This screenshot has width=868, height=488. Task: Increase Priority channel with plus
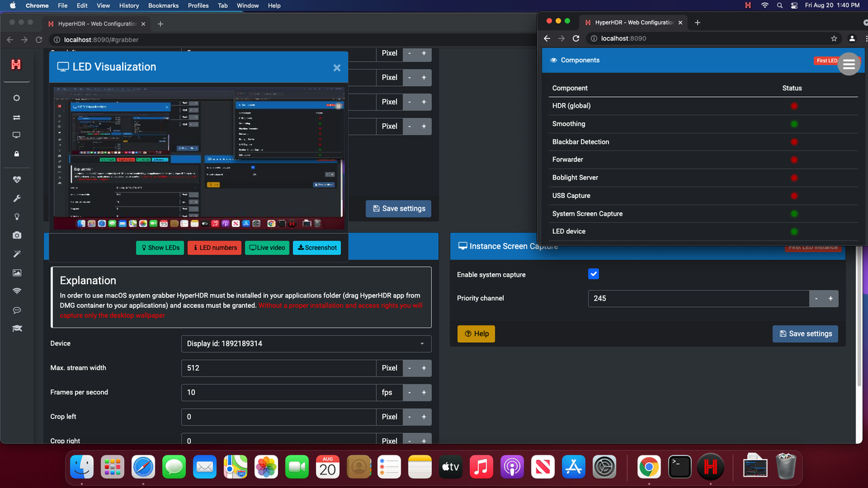click(x=831, y=298)
